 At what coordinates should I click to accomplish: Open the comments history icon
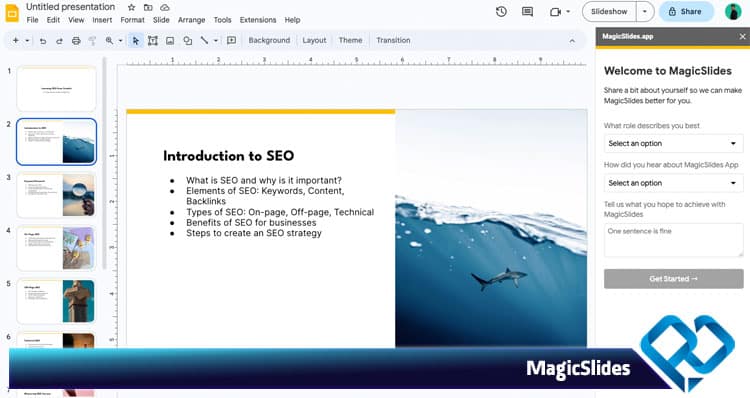(x=527, y=11)
